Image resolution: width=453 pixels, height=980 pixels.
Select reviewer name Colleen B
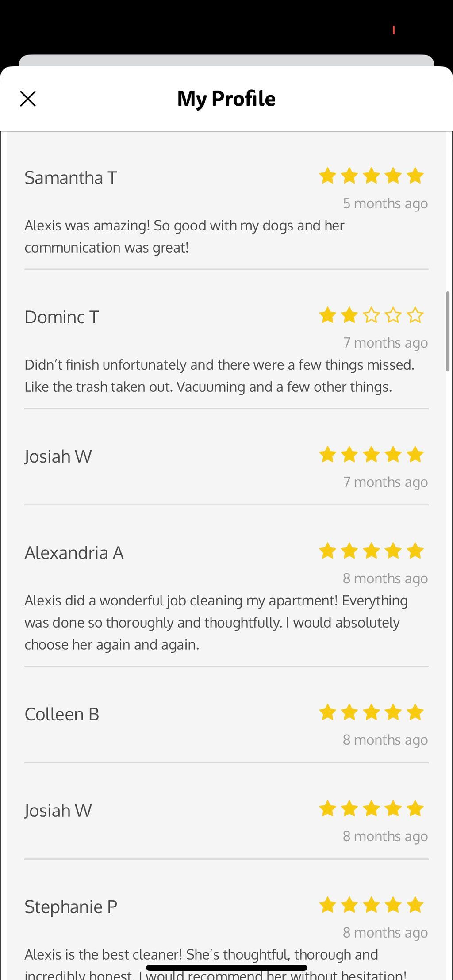click(61, 714)
